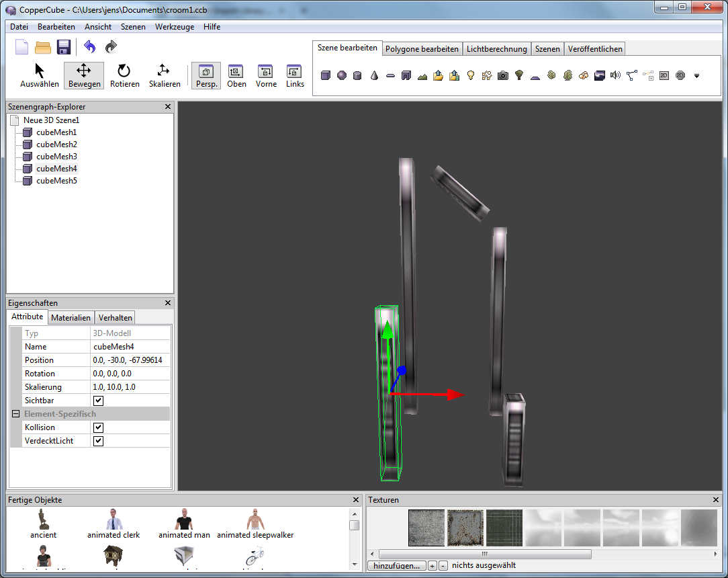Add a camera to the scene
The height and width of the screenshot is (578, 728).
point(503,75)
